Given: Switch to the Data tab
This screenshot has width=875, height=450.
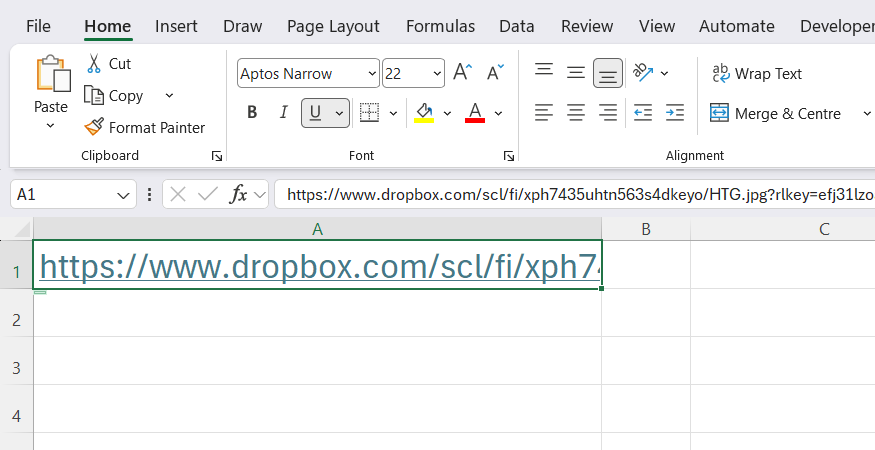Looking at the screenshot, I should (517, 26).
